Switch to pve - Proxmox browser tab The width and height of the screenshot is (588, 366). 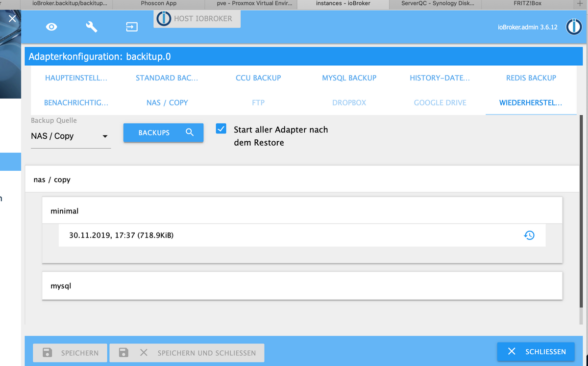[250, 3]
